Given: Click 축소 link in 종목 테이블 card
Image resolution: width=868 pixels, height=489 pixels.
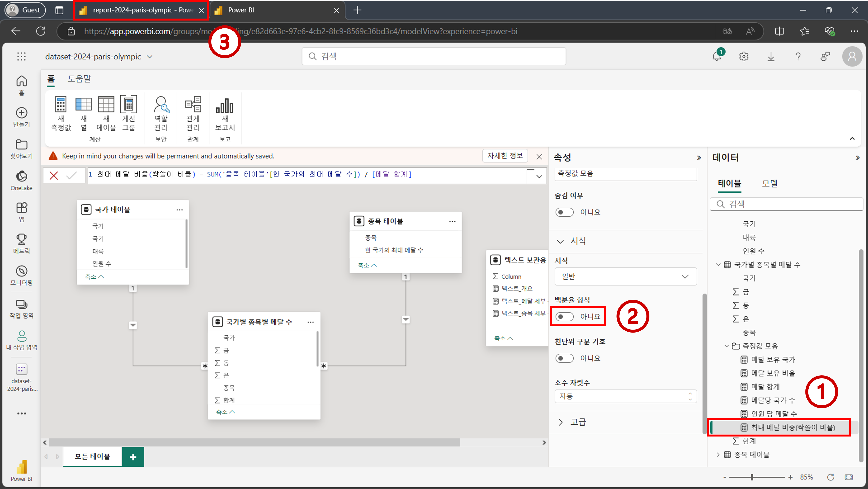Looking at the screenshot, I should [x=367, y=265].
